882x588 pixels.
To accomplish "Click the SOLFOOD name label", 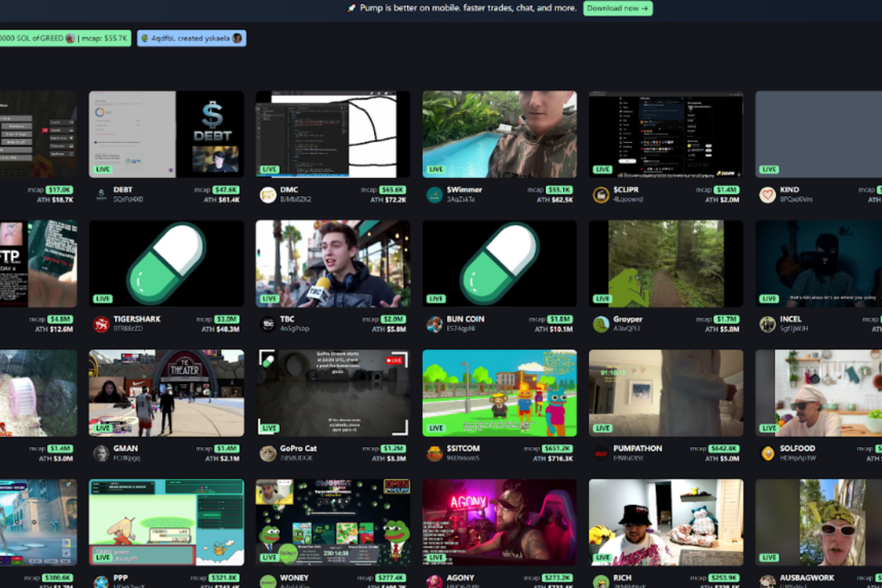I will [x=797, y=449].
